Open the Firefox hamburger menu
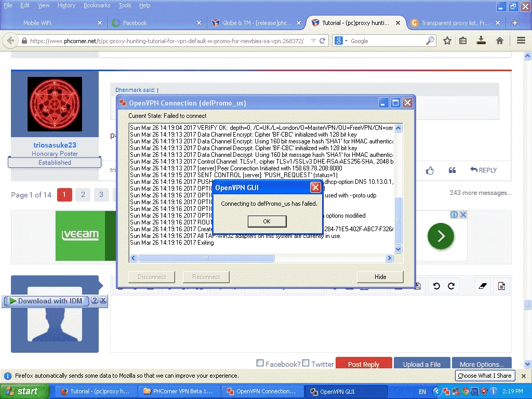The height and width of the screenshot is (399, 532). coord(521,41)
